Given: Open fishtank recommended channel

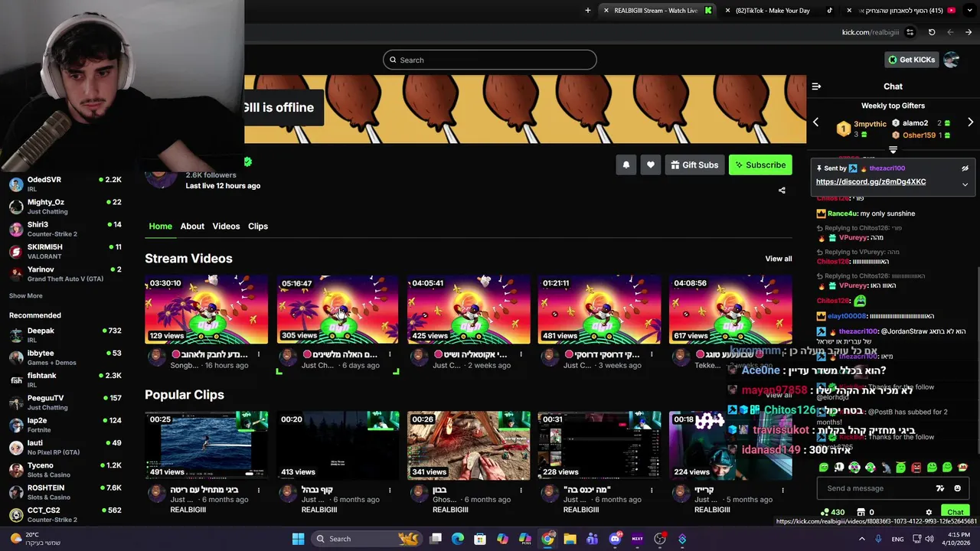Looking at the screenshot, I should click(65, 380).
